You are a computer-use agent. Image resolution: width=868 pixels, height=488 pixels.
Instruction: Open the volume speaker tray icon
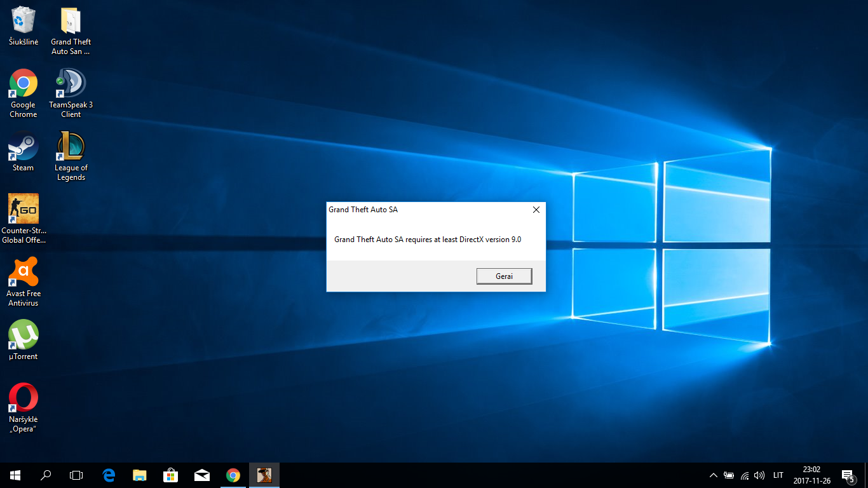tap(759, 475)
